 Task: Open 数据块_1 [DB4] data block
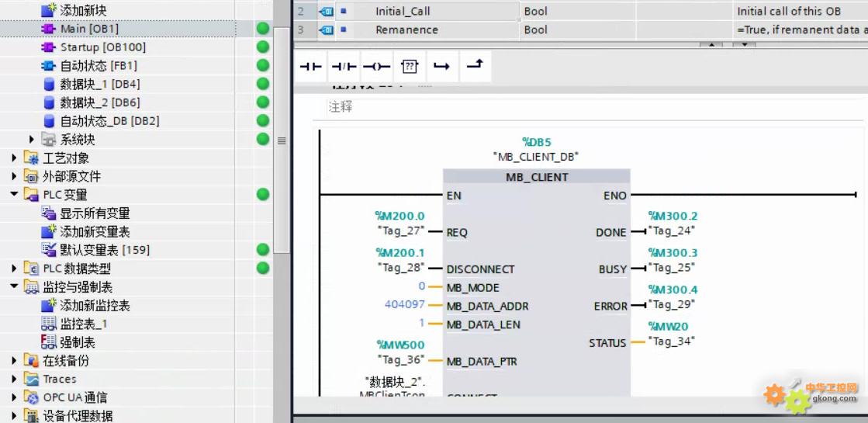tap(99, 84)
